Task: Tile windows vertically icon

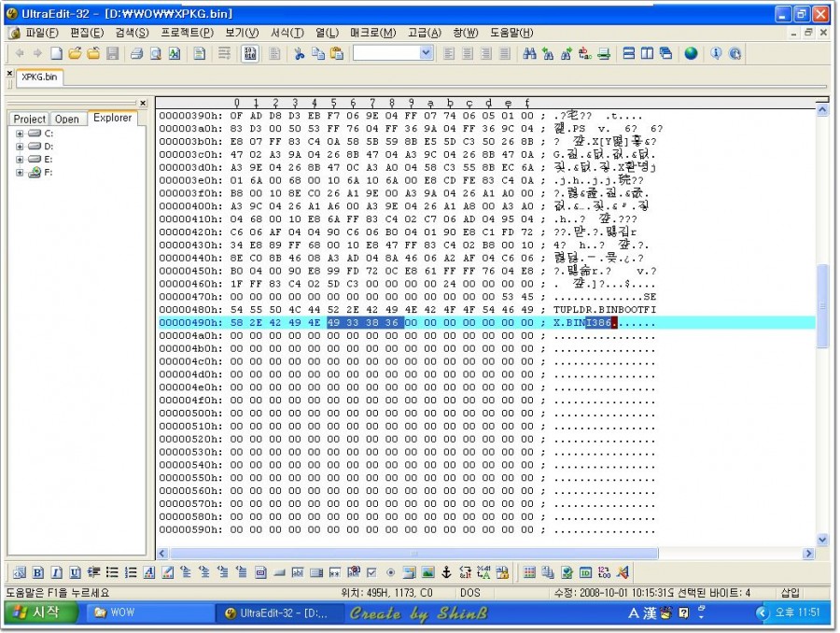Action: pyautogui.click(x=647, y=53)
